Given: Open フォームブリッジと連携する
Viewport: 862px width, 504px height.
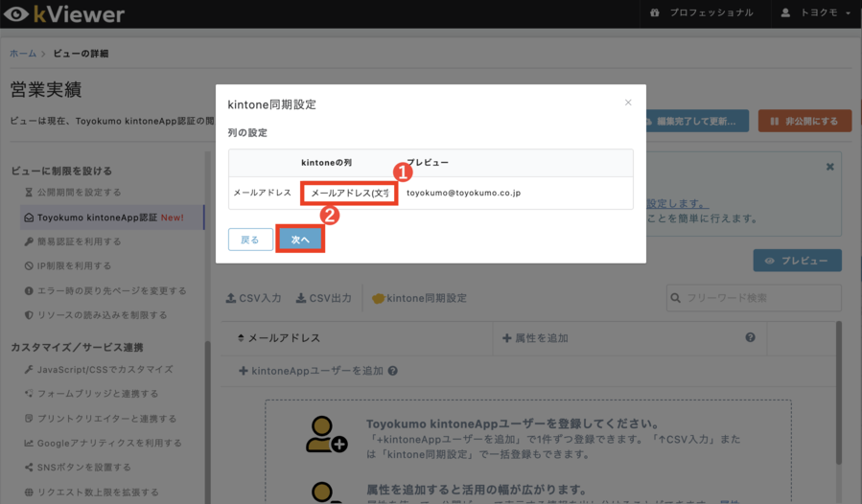Looking at the screenshot, I should [x=91, y=394].
